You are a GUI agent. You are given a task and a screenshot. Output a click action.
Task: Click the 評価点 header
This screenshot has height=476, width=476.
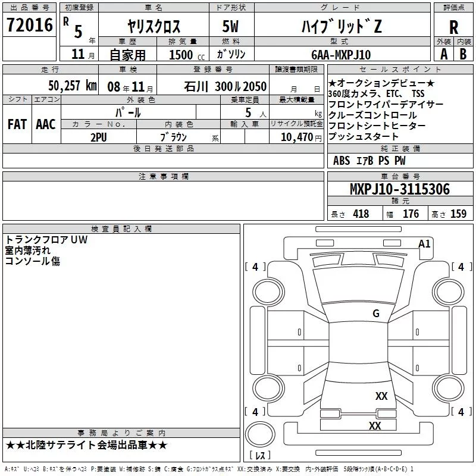click(453, 8)
